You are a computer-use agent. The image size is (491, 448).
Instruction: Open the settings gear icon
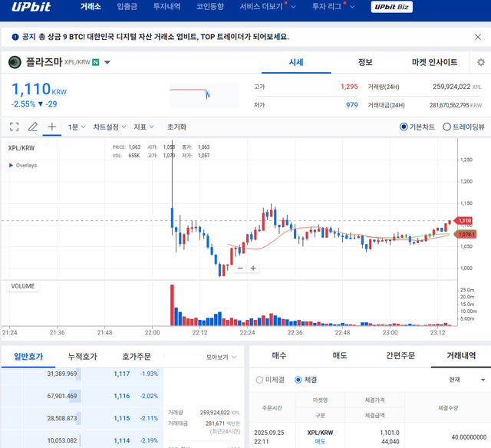point(481,62)
